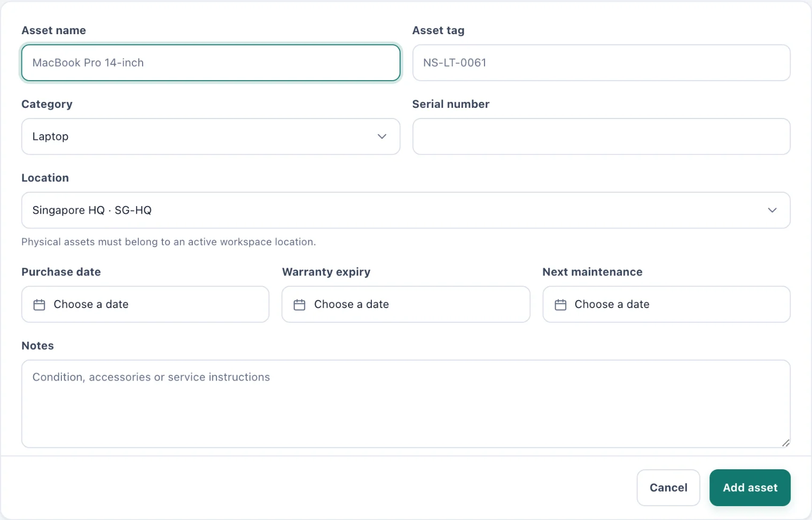The image size is (812, 520).
Task: Click the Warranty expiry label
Action: pyautogui.click(x=326, y=272)
